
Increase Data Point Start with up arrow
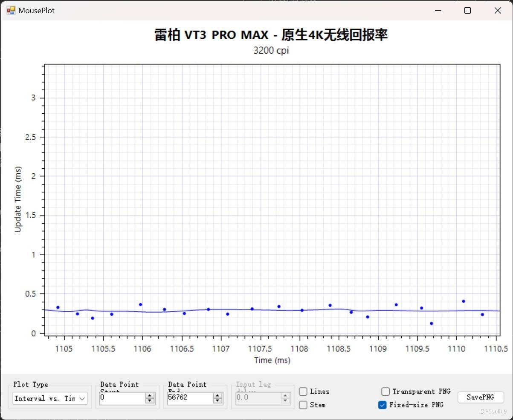click(x=150, y=395)
